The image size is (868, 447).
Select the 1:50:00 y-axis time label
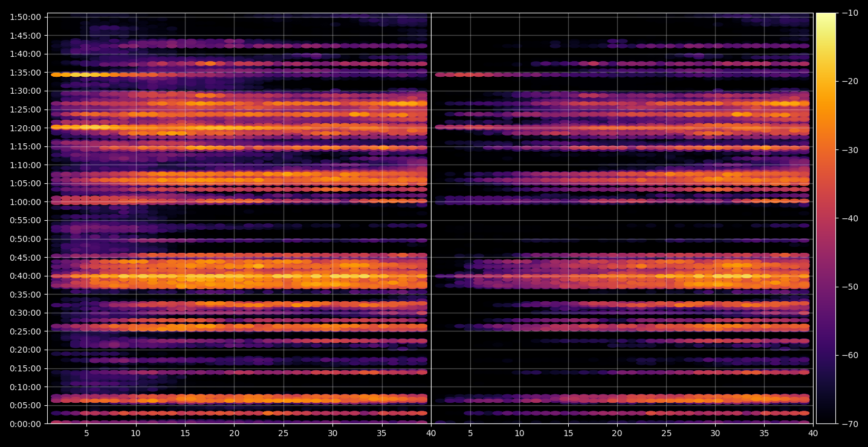(x=26, y=17)
